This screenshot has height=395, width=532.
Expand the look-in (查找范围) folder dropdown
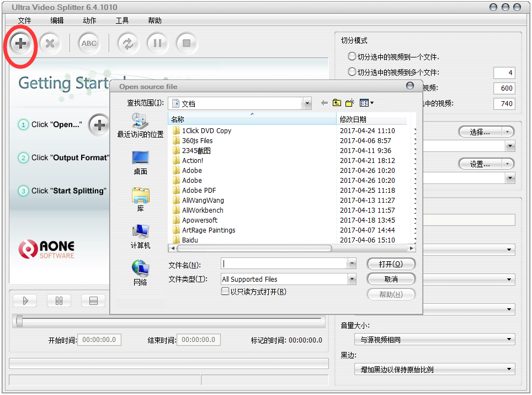pyautogui.click(x=307, y=103)
